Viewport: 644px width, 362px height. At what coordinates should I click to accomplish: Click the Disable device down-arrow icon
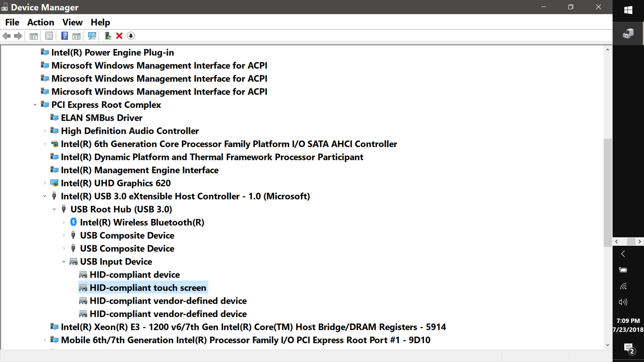coord(131,36)
